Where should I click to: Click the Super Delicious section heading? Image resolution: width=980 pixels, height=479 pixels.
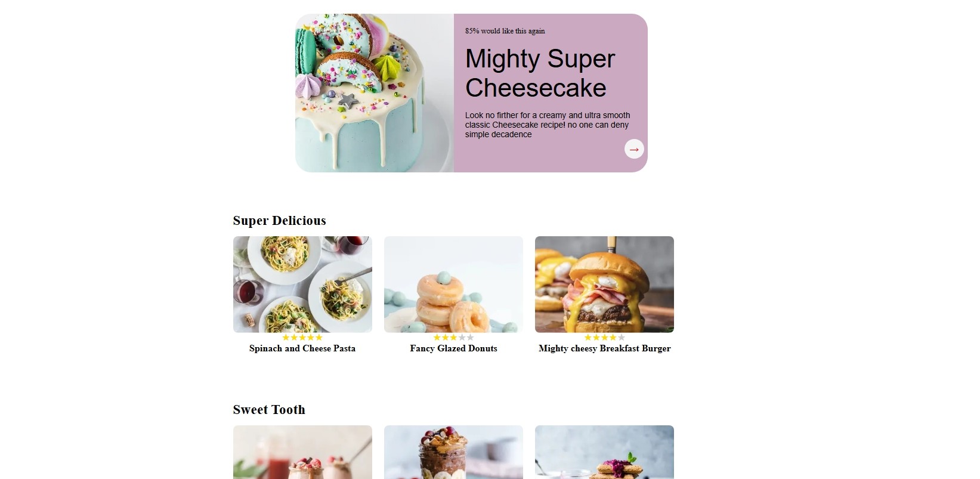click(279, 221)
